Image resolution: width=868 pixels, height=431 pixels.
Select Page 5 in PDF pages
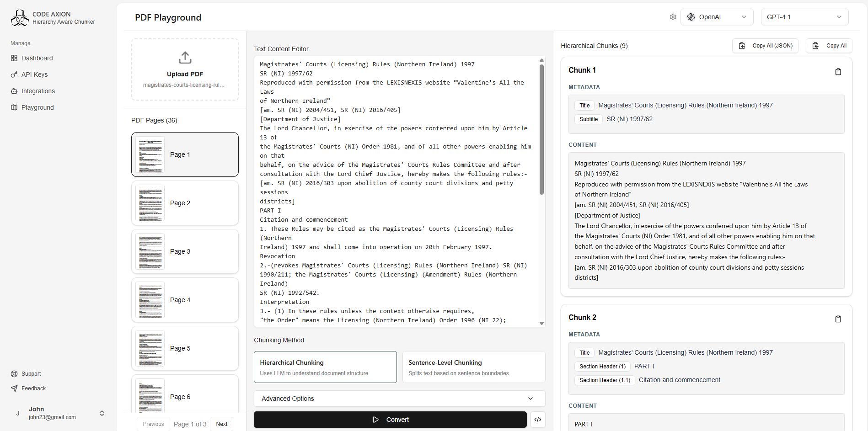[185, 348]
